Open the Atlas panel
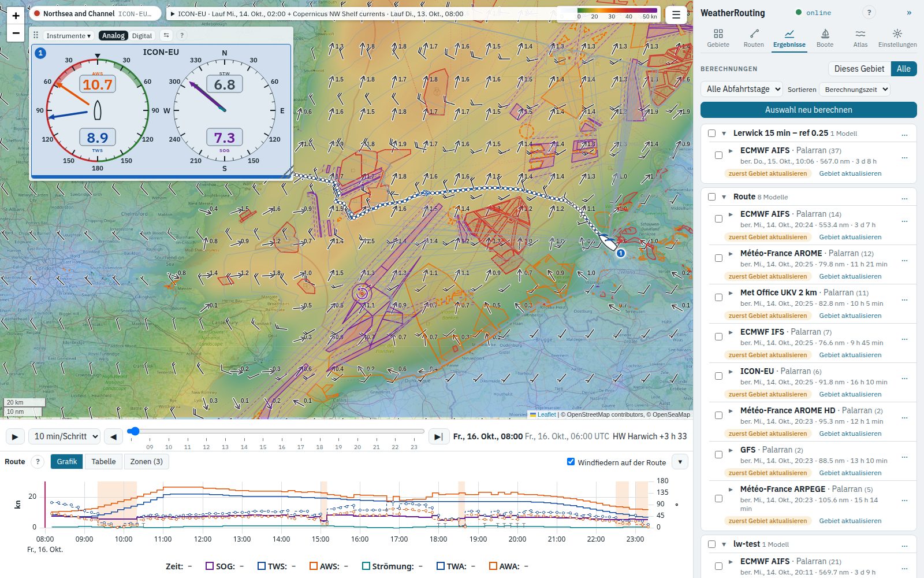The image size is (924, 578). pyautogui.click(x=860, y=38)
